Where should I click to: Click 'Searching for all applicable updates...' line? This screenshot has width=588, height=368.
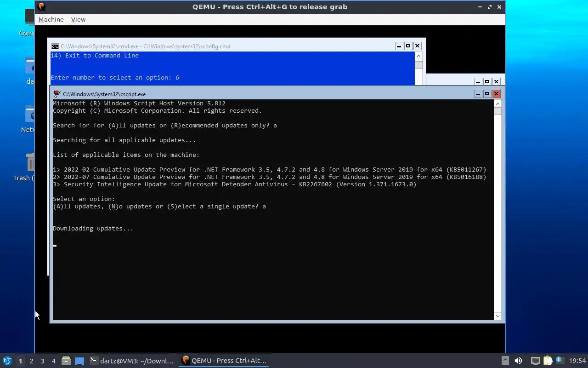(124, 140)
